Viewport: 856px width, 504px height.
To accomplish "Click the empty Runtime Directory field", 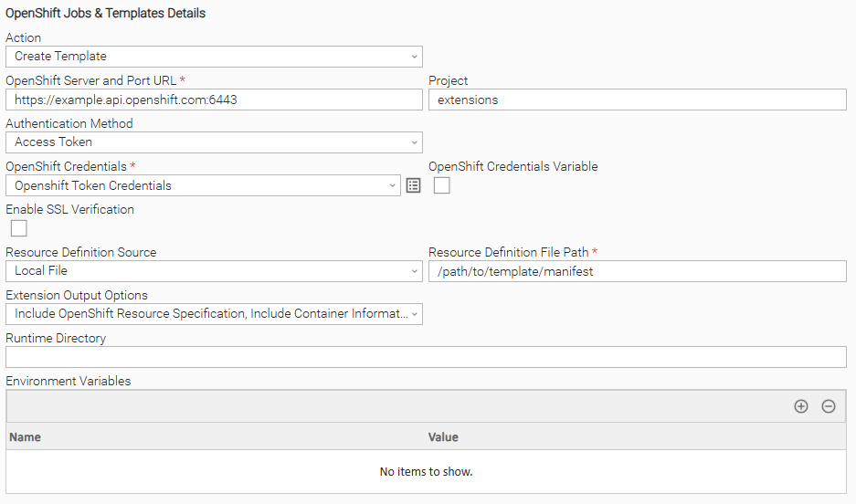I will tap(426, 357).
